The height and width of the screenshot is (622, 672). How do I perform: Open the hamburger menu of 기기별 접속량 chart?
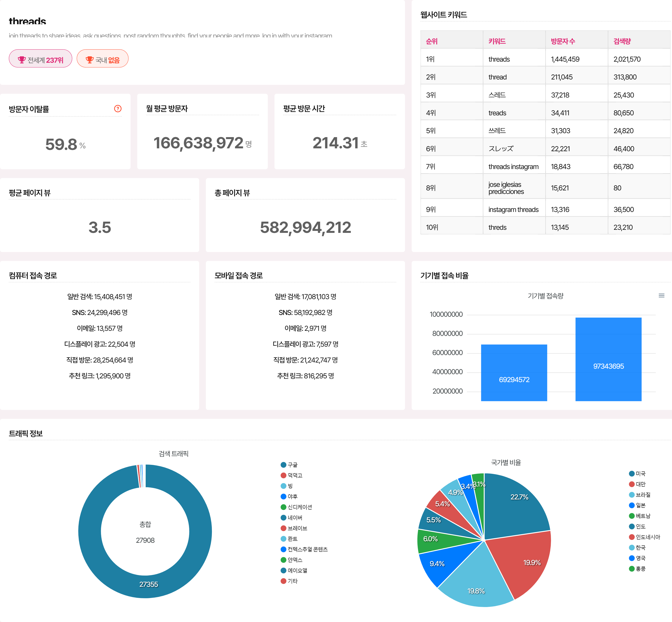pos(661,296)
